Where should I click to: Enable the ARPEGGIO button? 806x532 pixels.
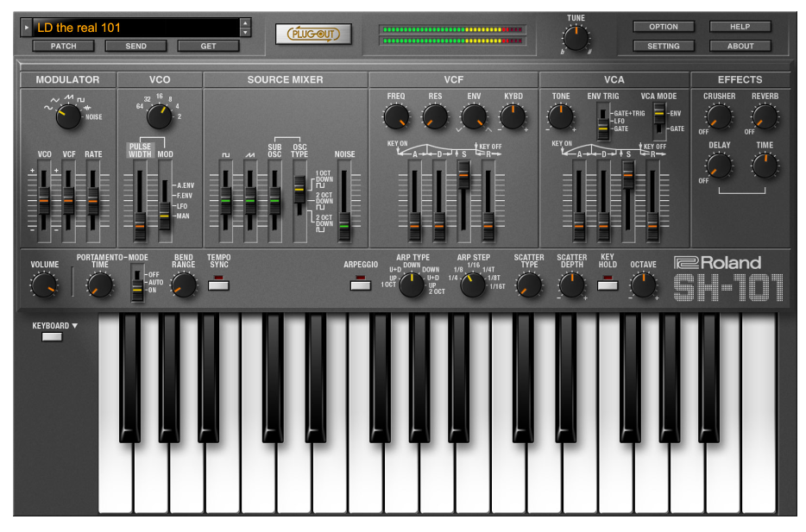tap(361, 285)
